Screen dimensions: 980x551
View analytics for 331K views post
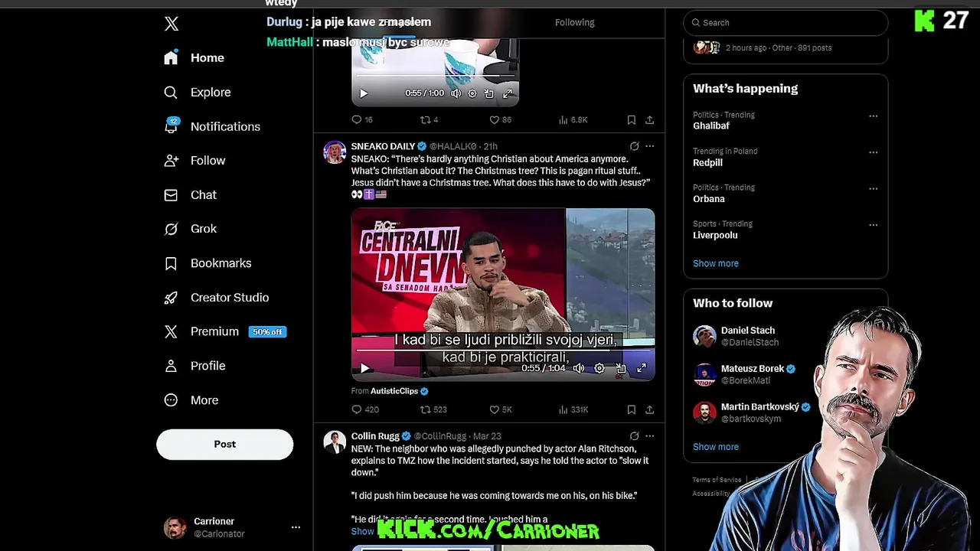tap(573, 410)
